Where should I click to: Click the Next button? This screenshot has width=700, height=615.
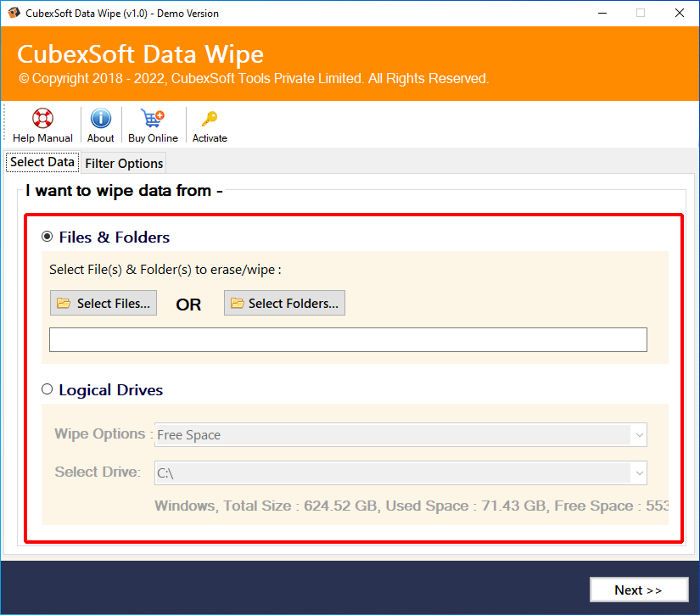pos(639,590)
